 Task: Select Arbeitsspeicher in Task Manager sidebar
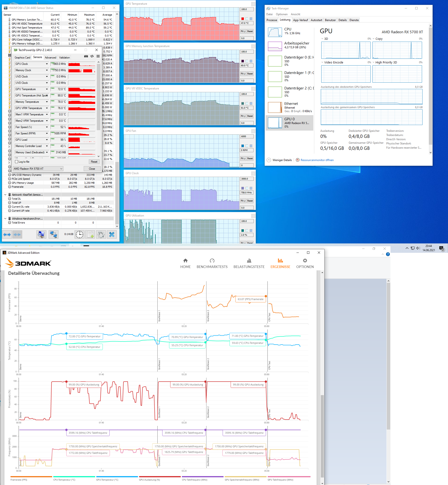tap(290, 46)
